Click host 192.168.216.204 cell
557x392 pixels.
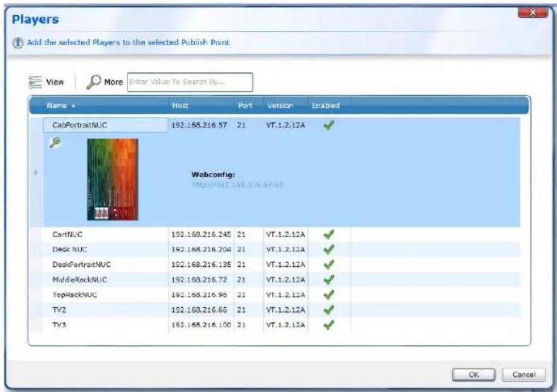(x=201, y=249)
